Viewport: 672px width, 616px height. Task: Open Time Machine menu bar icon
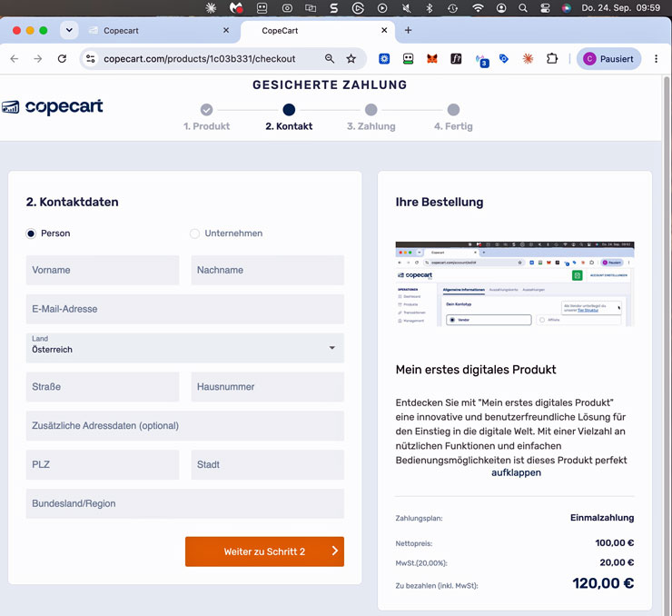(x=452, y=7)
